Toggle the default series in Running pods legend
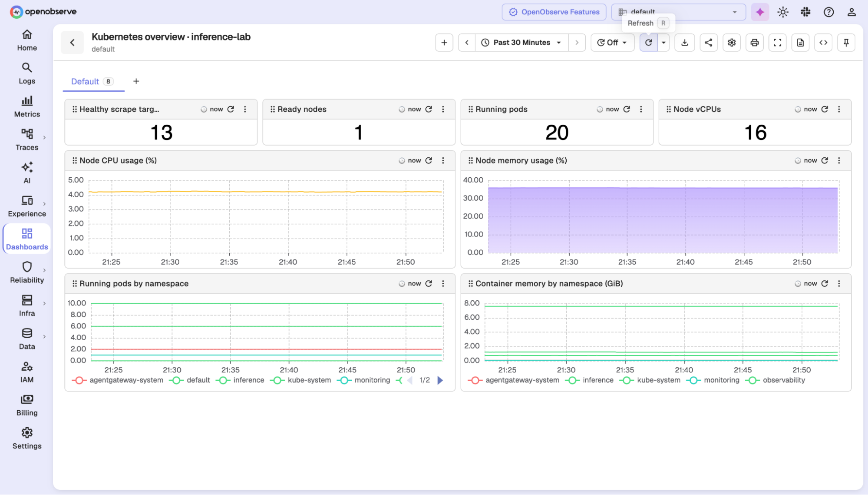Viewport: 868px width, 495px height. click(x=189, y=380)
